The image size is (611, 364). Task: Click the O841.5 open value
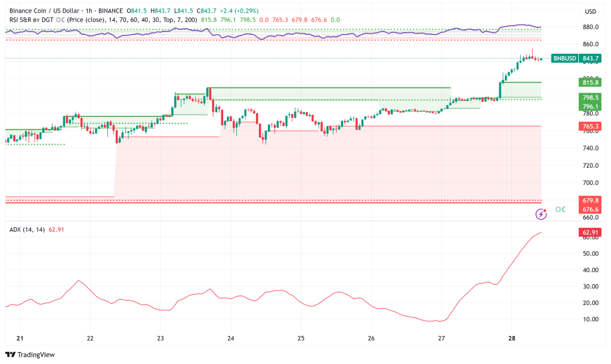137,11
